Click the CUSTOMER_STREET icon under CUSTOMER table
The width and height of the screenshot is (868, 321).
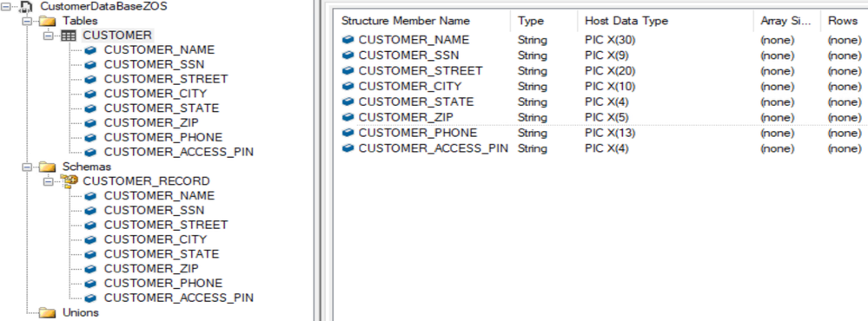(90, 79)
